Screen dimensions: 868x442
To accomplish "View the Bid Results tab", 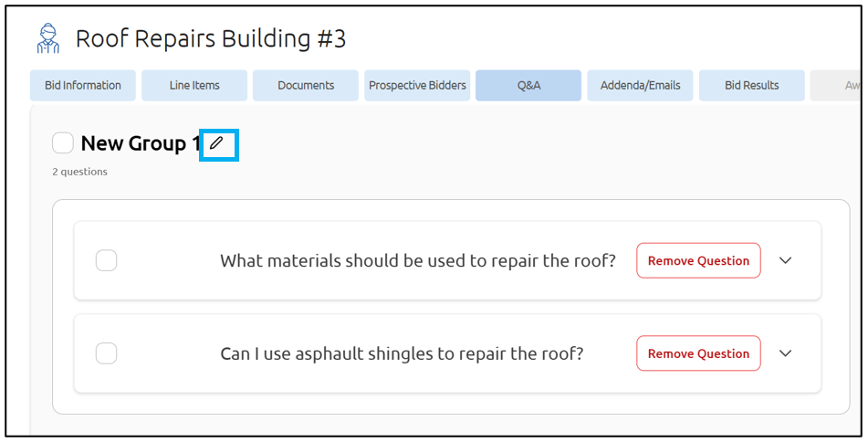I will coord(752,86).
